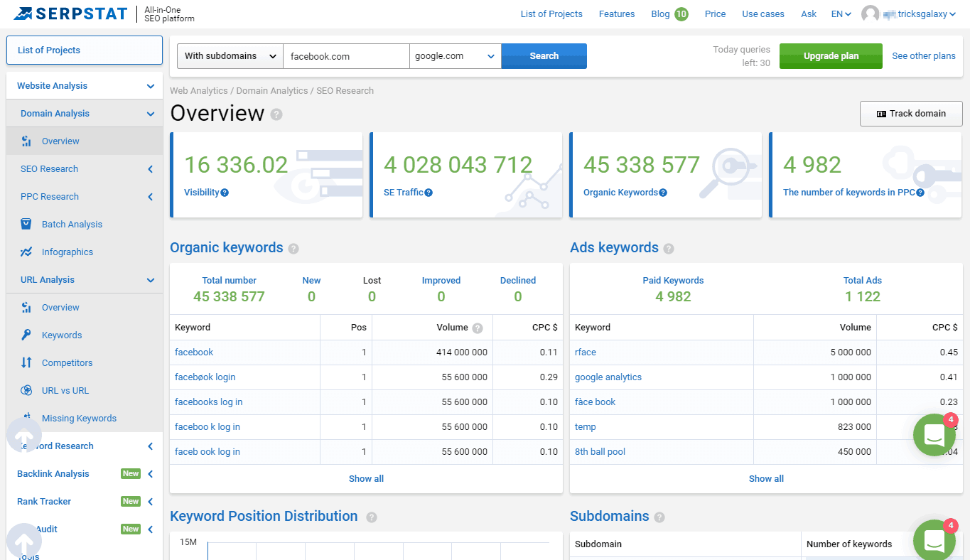This screenshot has height=560, width=970.
Task: Click help icon beside Volume column header
Action: [x=478, y=328]
